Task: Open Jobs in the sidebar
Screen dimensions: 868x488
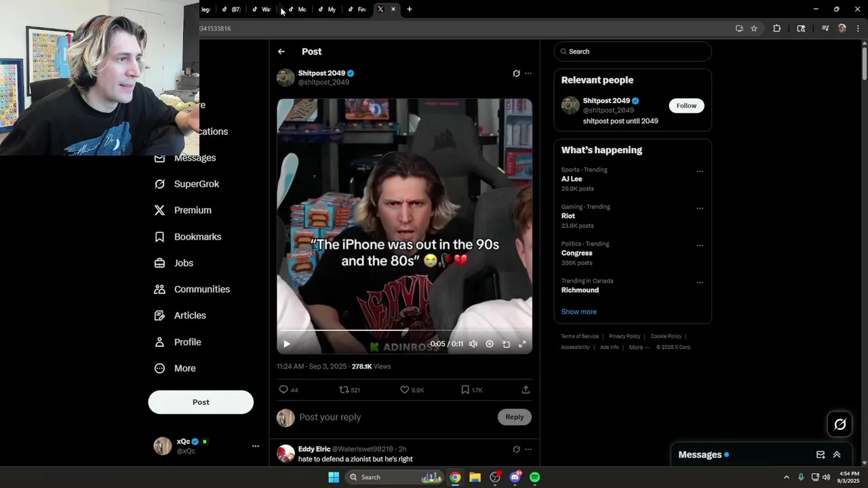Action: coord(174,263)
